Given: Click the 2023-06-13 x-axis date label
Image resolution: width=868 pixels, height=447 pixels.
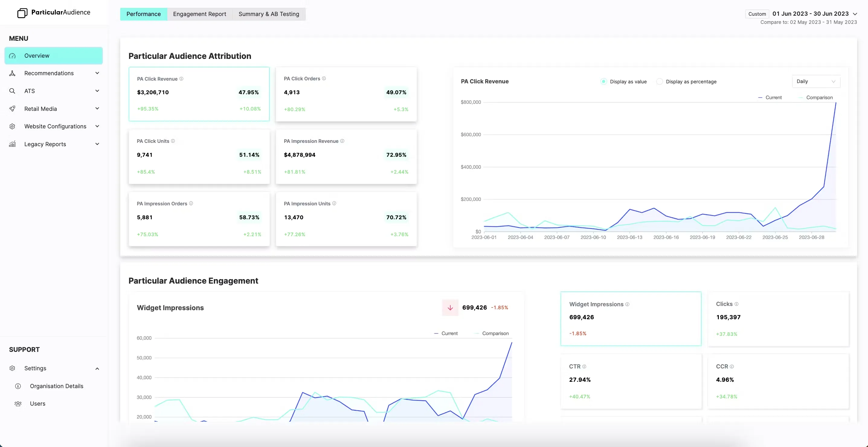Looking at the screenshot, I should point(629,237).
